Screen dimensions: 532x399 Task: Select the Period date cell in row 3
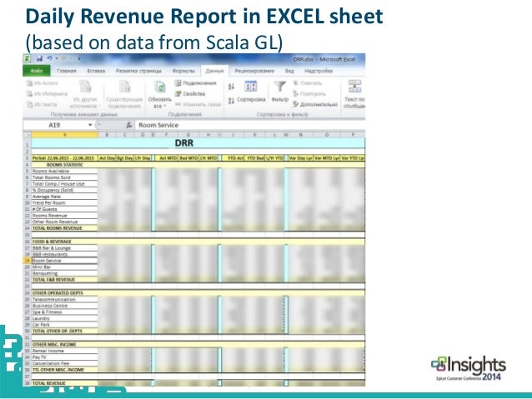point(64,158)
